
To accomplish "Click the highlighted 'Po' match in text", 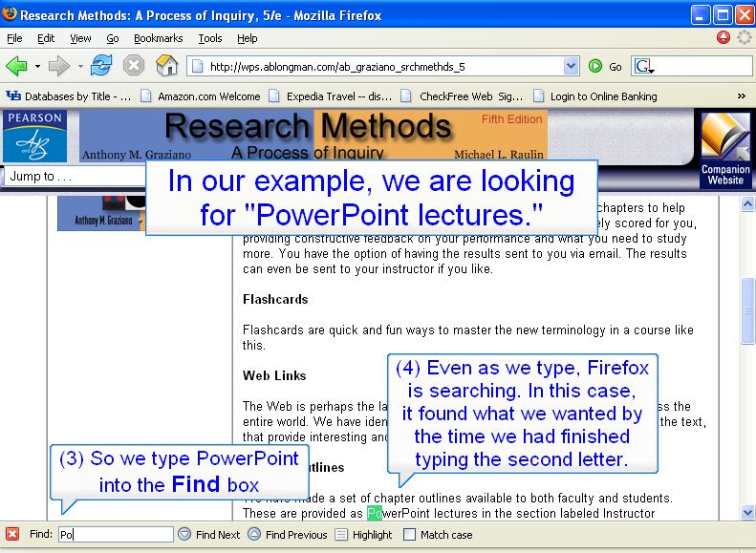I will pyautogui.click(x=374, y=513).
